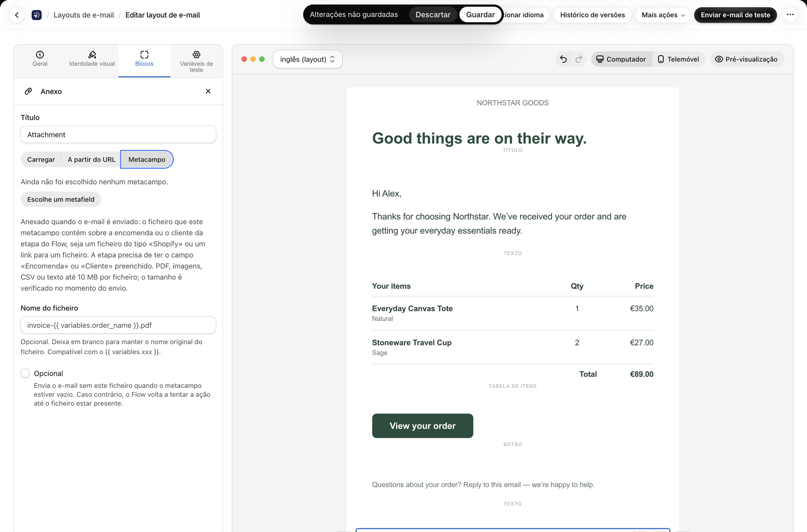Click Enviar e-mail de teste
This screenshot has height=532, width=807.
735,15
